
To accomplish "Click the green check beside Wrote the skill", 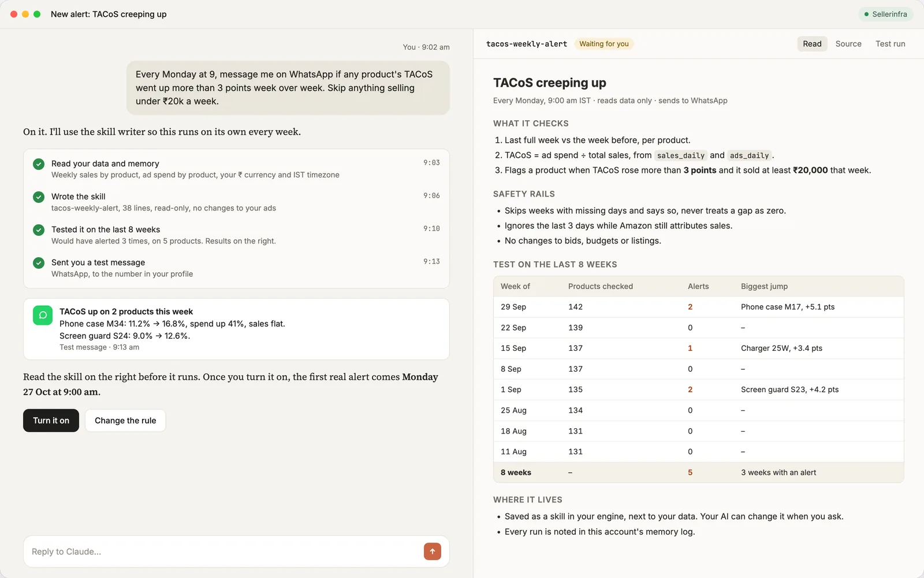I will click(x=39, y=197).
